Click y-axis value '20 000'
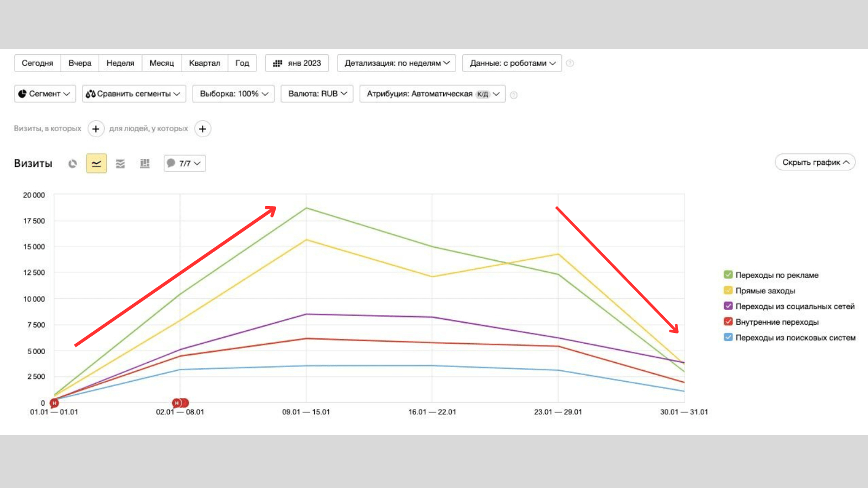Image resolution: width=868 pixels, height=488 pixels. 34,195
